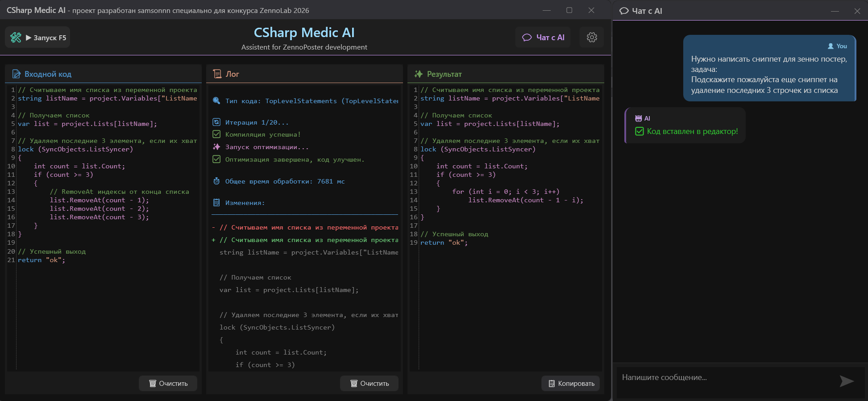
Task: Click the checkmark beside Оптимизация завершена
Action: coord(216,159)
